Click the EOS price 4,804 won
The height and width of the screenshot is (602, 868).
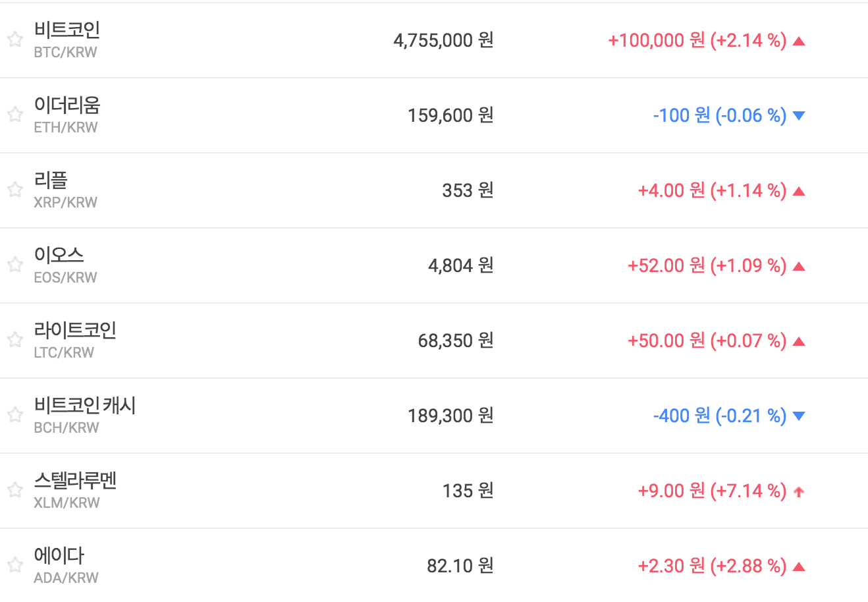[460, 265]
